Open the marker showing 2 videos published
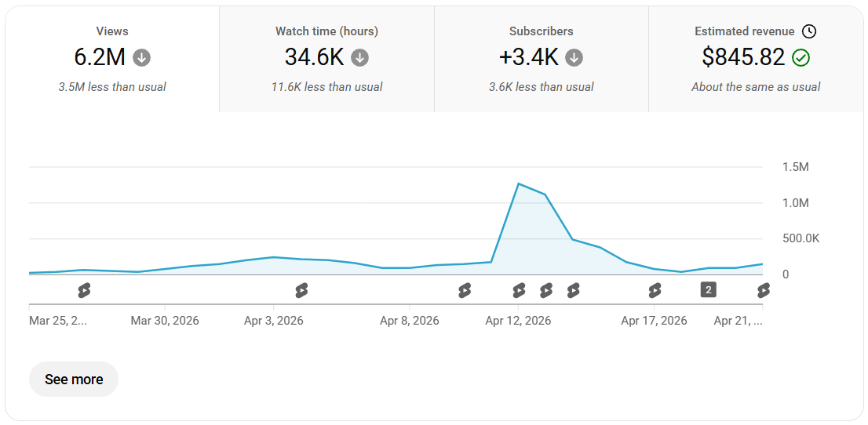 point(709,289)
